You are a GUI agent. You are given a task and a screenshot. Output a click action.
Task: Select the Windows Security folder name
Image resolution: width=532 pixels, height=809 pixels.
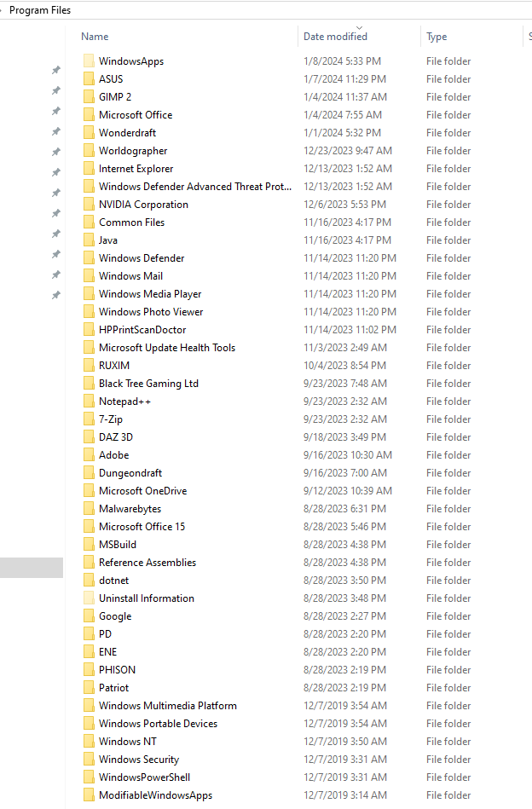tap(139, 760)
